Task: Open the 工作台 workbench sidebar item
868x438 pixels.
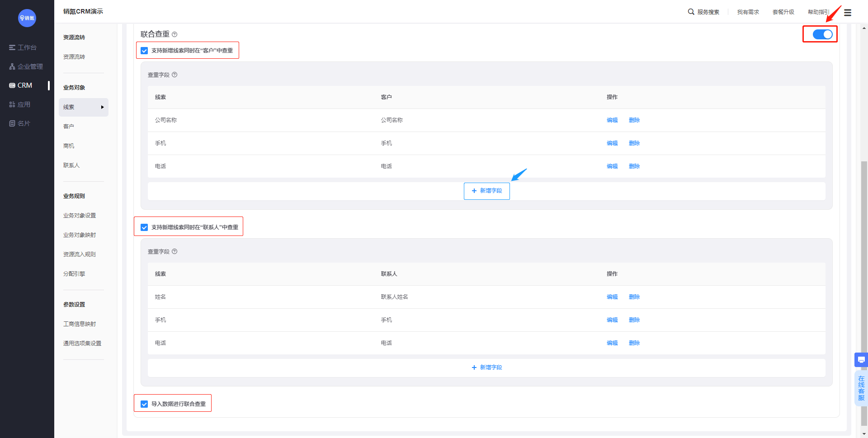Action: [23, 47]
